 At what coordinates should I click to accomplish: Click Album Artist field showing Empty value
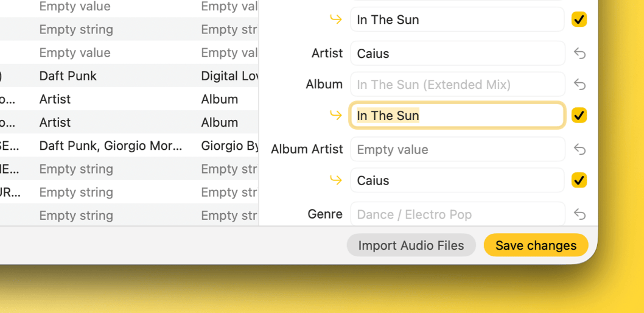pos(457,149)
